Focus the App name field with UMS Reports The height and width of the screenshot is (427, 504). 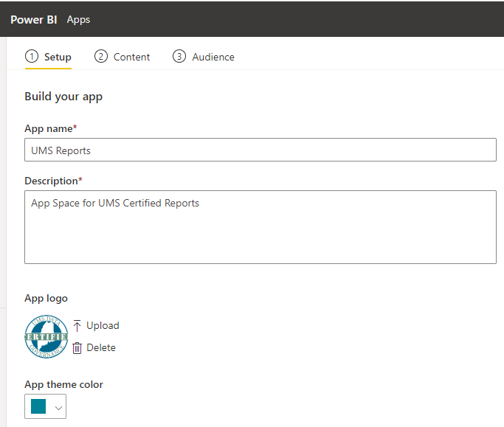pyautogui.click(x=260, y=150)
